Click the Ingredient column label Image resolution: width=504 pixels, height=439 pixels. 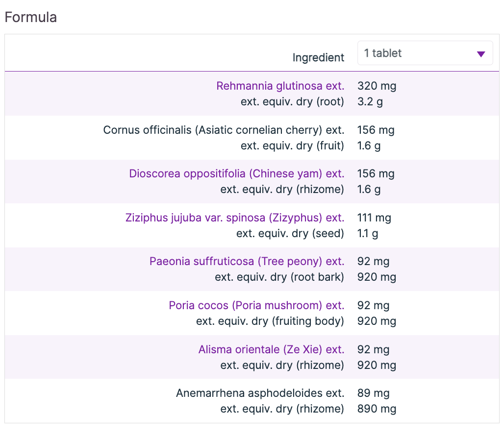(318, 58)
